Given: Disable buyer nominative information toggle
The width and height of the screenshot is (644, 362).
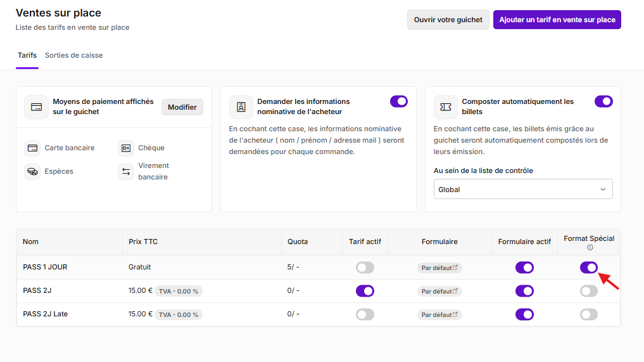Looking at the screenshot, I should click(x=399, y=101).
